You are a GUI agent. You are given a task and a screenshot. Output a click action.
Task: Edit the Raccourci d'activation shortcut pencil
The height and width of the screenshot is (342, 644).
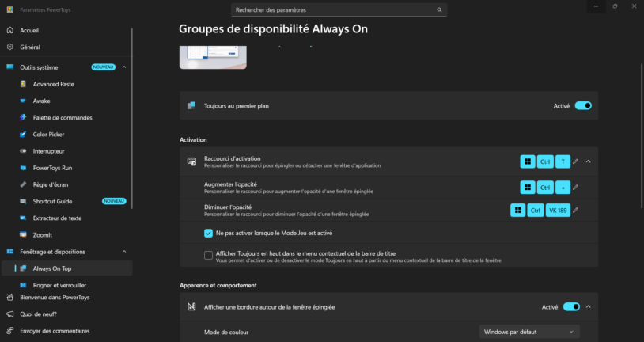point(575,161)
